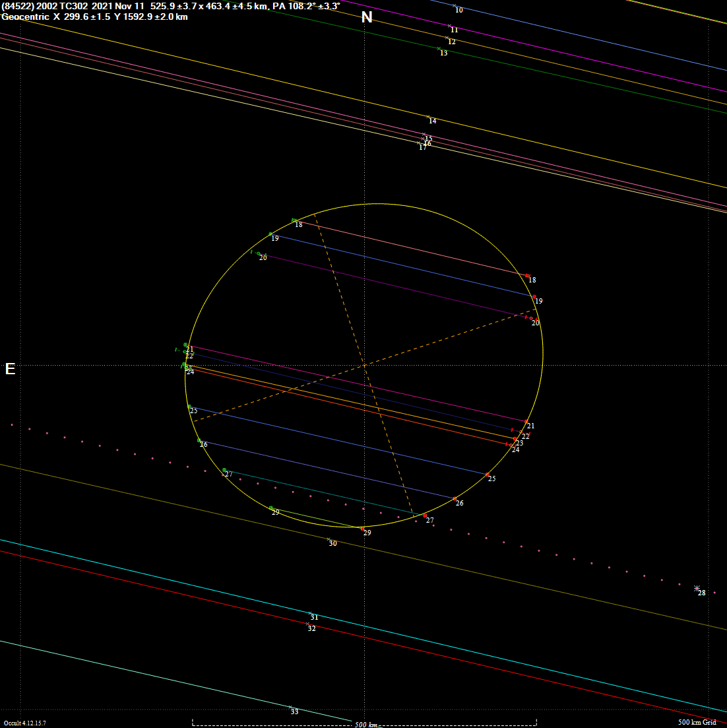Click label 21 at the chord's red end

(x=531, y=426)
